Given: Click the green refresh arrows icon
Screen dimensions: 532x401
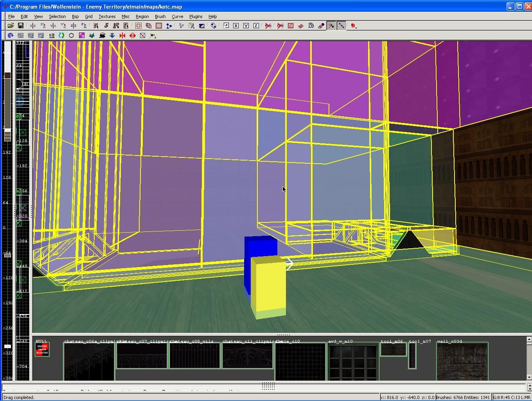Looking at the screenshot, I should point(61,35).
